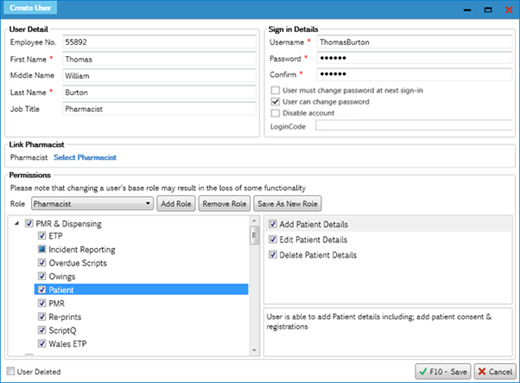Uncheck the ScriptQ permission checkbox
The height and width of the screenshot is (383, 520).
[x=42, y=330]
